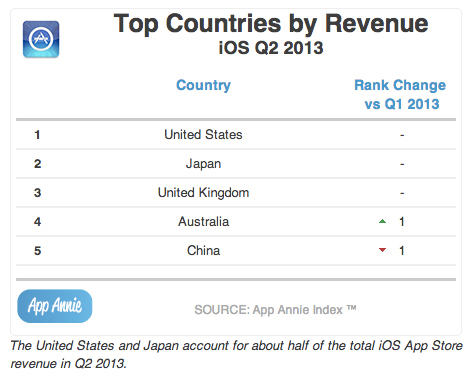Select the italic caption about United States and Japan

tap(236, 354)
